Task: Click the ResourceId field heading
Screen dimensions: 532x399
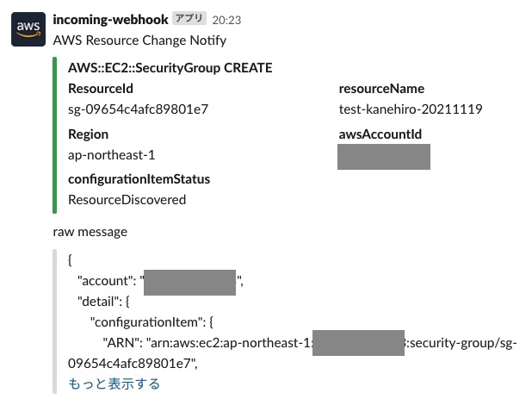Action: pyautogui.click(x=101, y=89)
